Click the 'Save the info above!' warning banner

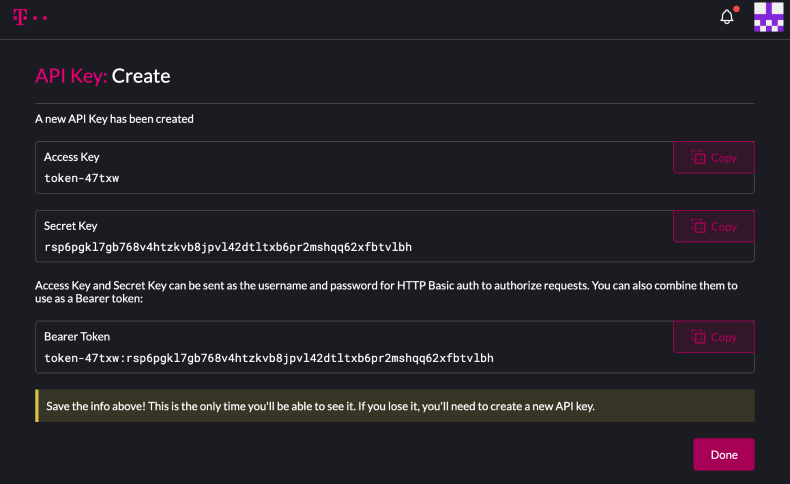tap(395, 406)
